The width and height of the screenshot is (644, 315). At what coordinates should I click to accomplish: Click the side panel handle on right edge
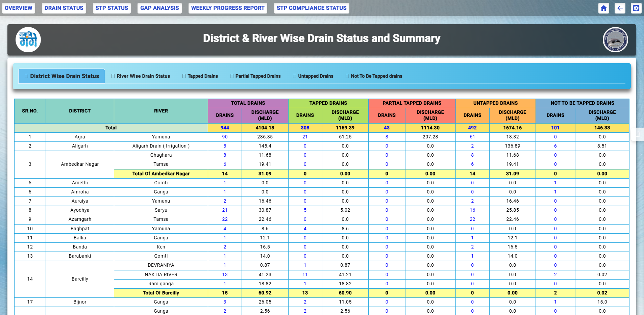point(638,134)
